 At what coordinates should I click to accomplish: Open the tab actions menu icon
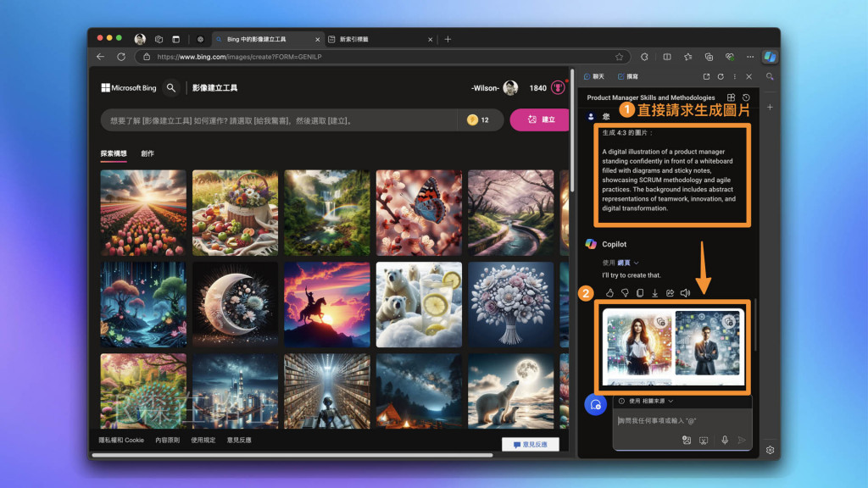pyautogui.click(x=176, y=39)
